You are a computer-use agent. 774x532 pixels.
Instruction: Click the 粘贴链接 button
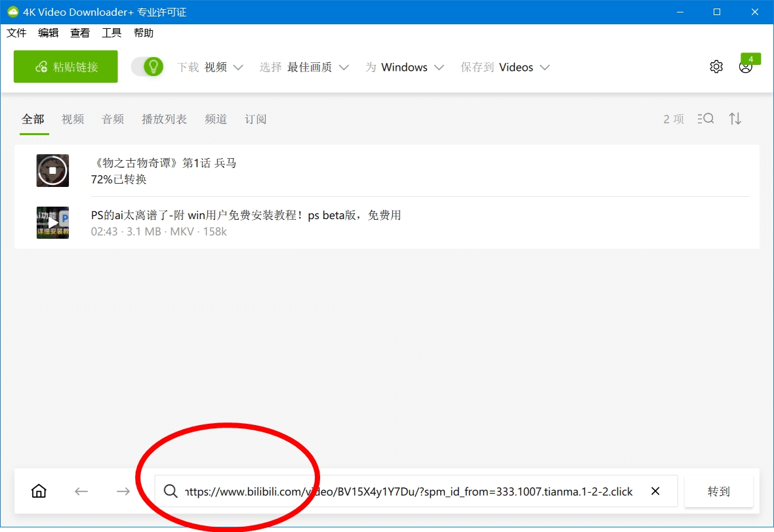tap(66, 67)
